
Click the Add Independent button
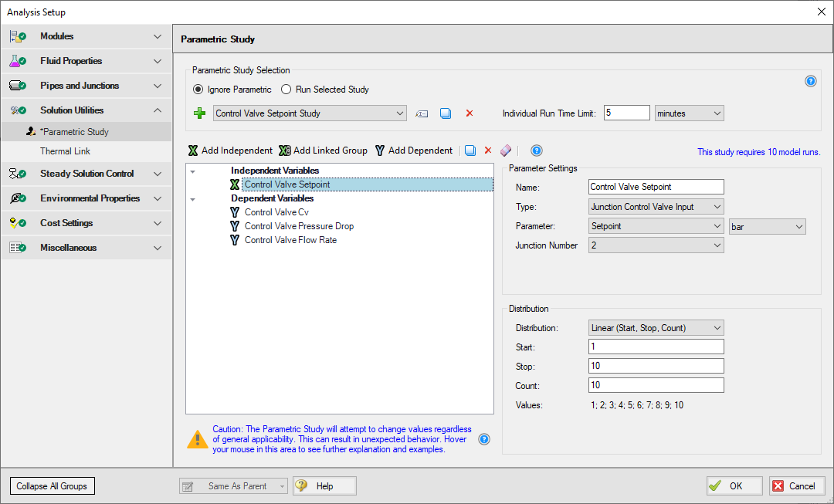coord(230,151)
